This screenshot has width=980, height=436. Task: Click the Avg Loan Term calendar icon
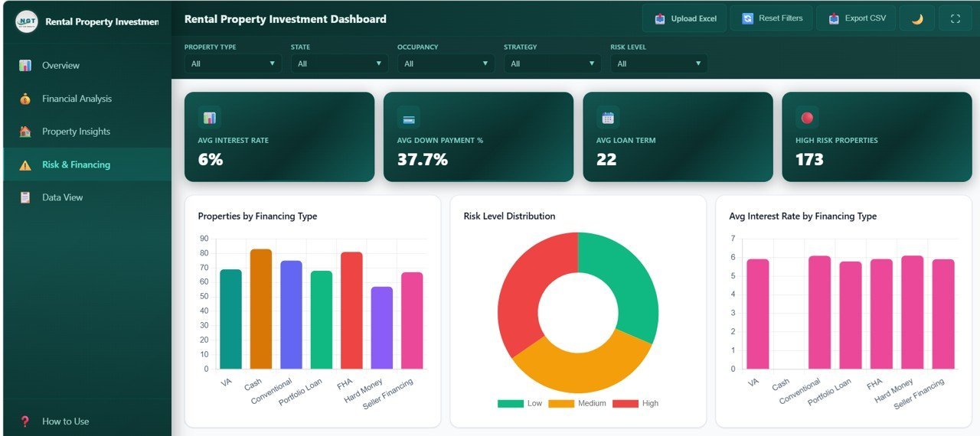[x=608, y=118]
